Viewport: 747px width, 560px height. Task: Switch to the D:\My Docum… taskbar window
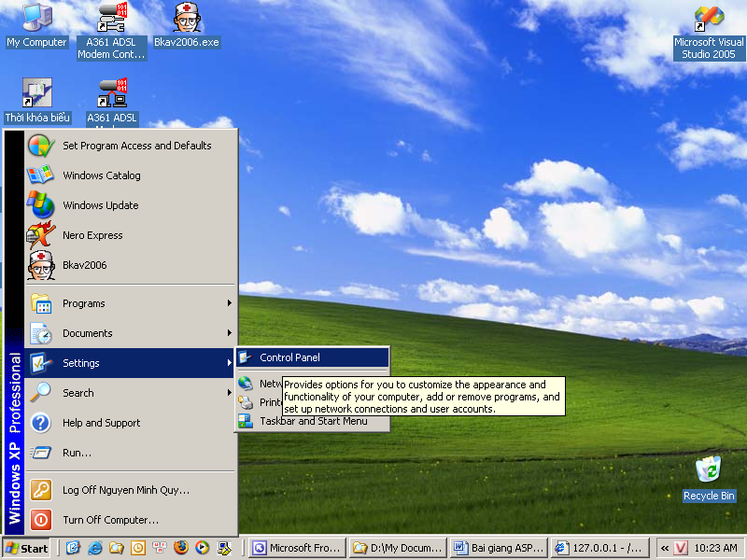[399, 548]
